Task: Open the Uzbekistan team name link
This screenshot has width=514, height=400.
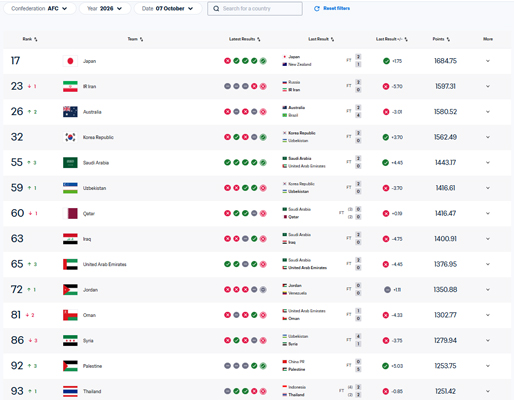Action: click(94, 188)
